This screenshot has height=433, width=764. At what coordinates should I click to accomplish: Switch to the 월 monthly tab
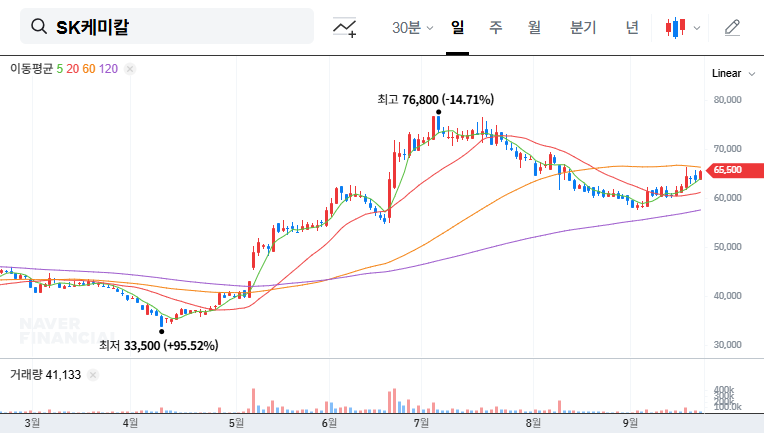tap(534, 27)
